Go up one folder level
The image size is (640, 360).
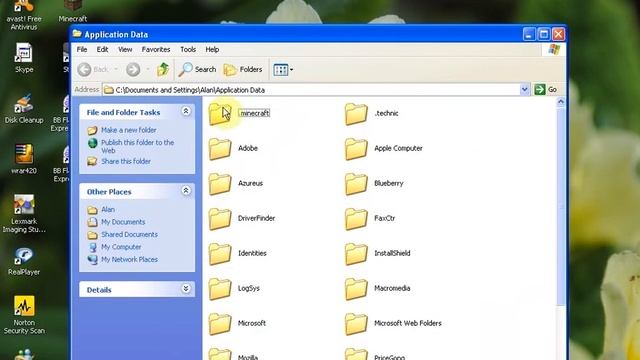pos(163,69)
